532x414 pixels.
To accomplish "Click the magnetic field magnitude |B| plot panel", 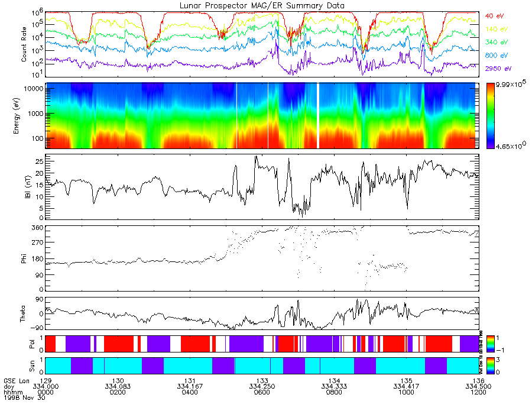I will point(262,187).
